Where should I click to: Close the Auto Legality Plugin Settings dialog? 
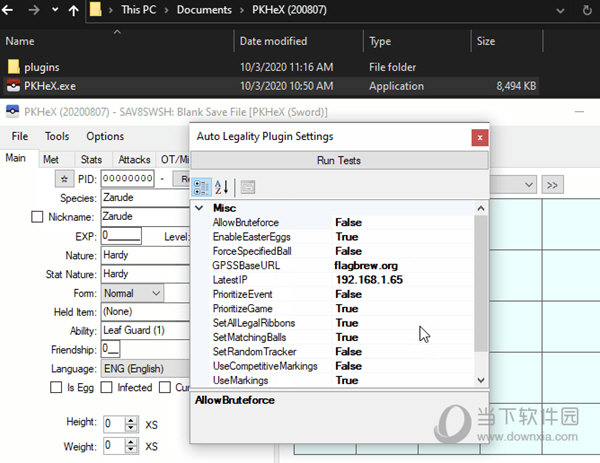(x=480, y=136)
